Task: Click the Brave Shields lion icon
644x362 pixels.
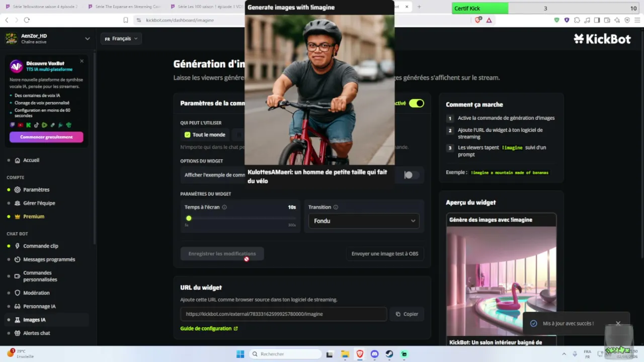Action: point(478,20)
